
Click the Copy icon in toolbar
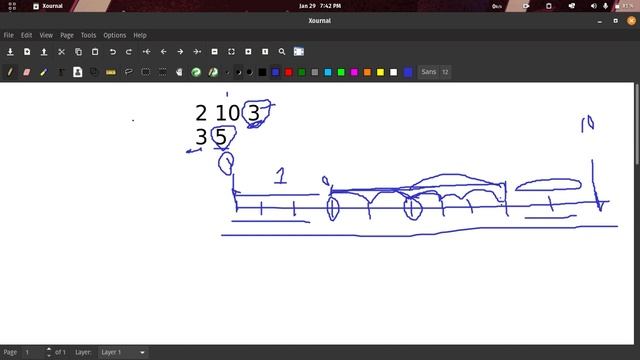78,52
